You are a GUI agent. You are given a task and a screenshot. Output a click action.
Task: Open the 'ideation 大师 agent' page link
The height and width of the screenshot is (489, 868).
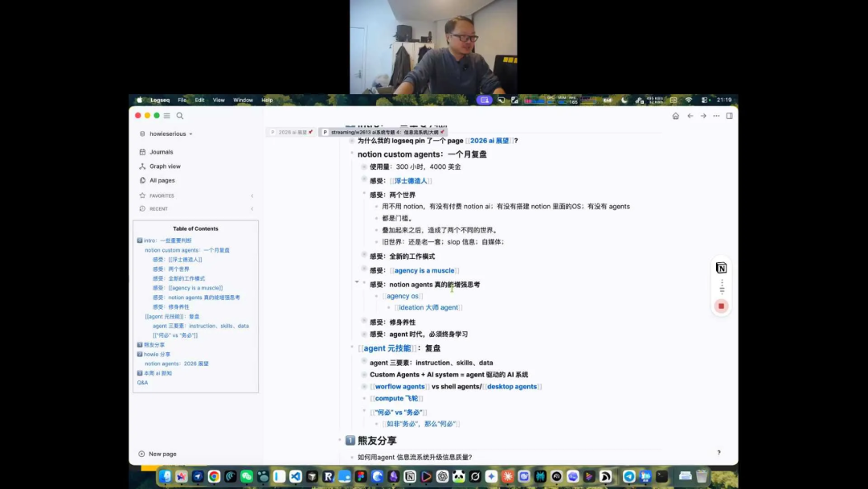(428, 308)
